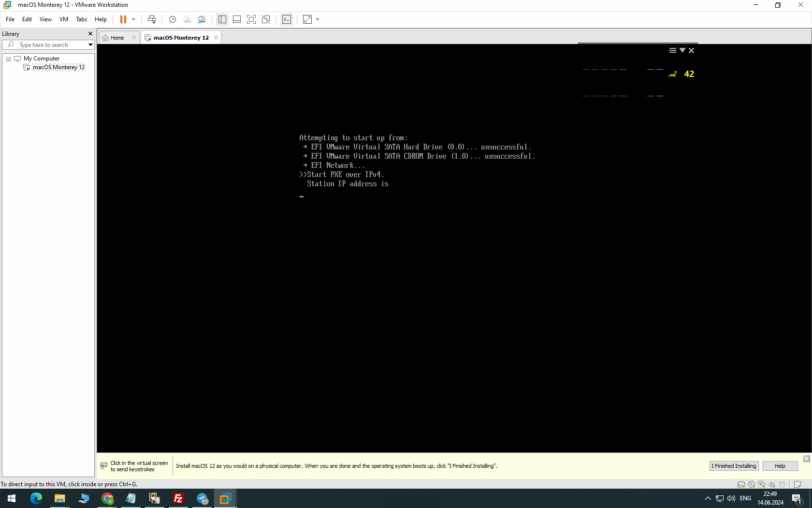Click the network adapter status icon
The height and width of the screenshot is (508, 812).
pyautogui.click(x=762, y=484)
